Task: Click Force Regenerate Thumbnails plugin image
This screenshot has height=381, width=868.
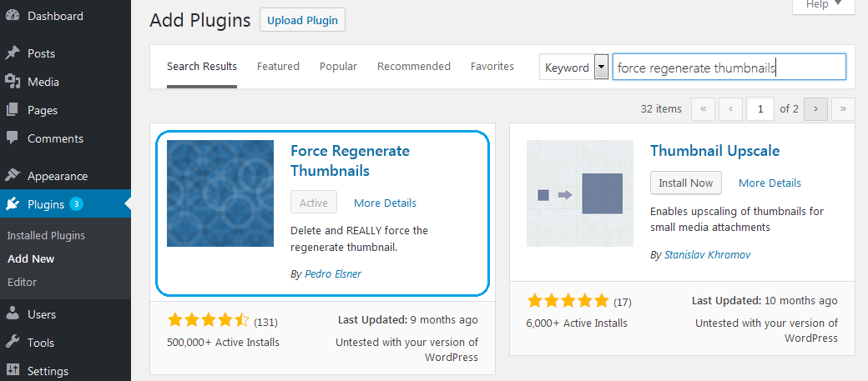Action: 220,193
